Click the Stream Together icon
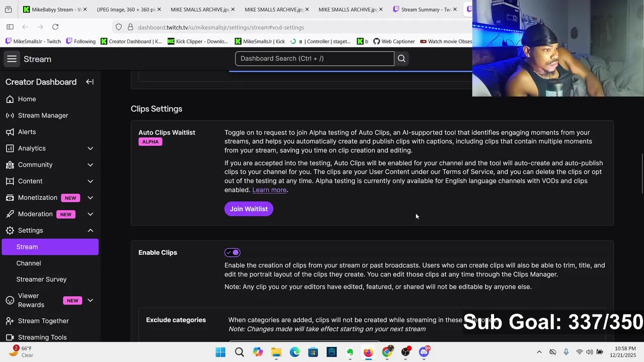Image resolution: width=644 pixels, height=362 pixels. pyautogui.click(x=10, y=321)
